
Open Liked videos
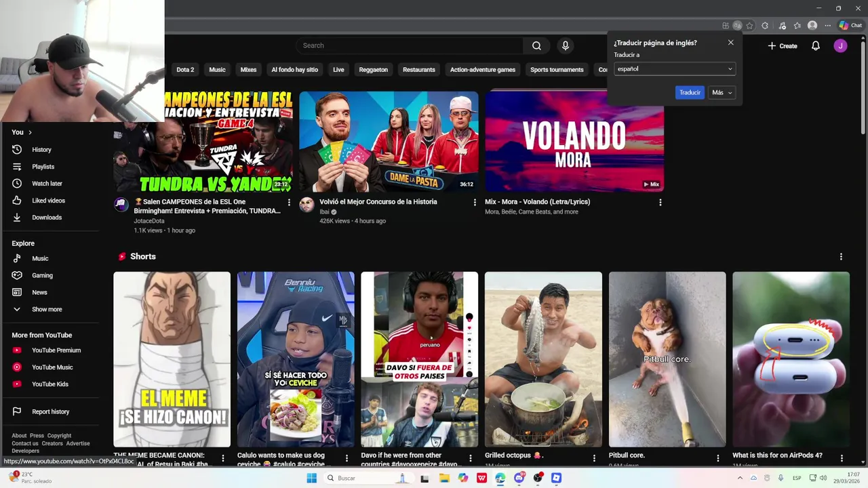[47, 201]
